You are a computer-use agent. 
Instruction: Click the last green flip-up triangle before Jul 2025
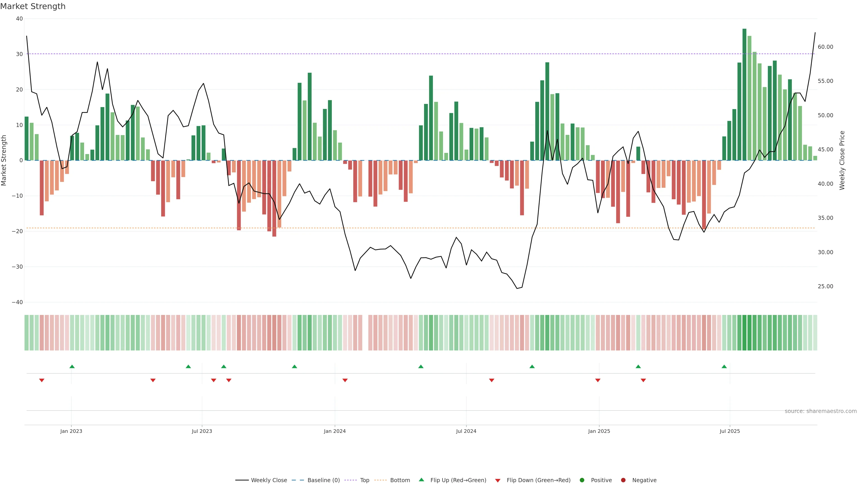(724, 366)
